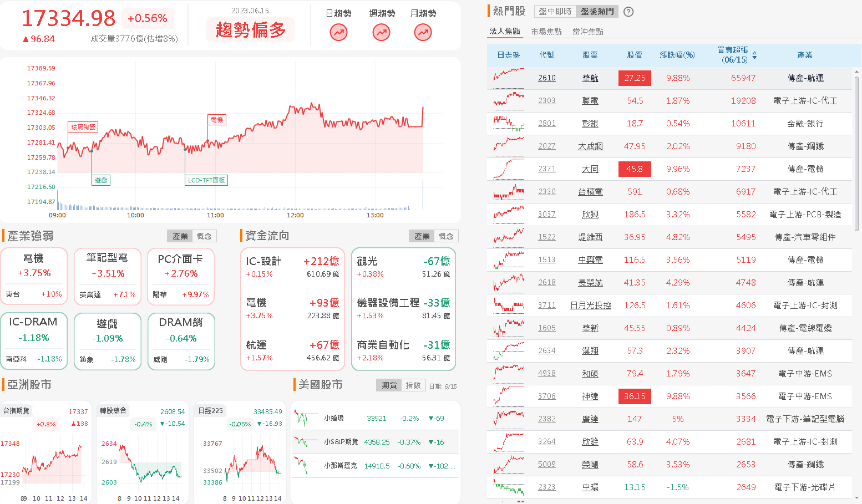The image size is (862, 504).
Task: Open the 台指期貨 Asian market chart
Action: (45, 454)
